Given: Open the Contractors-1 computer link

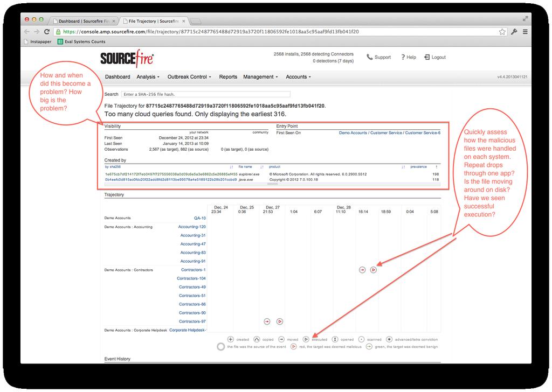Looking at the screenshot, I should 194,270.
